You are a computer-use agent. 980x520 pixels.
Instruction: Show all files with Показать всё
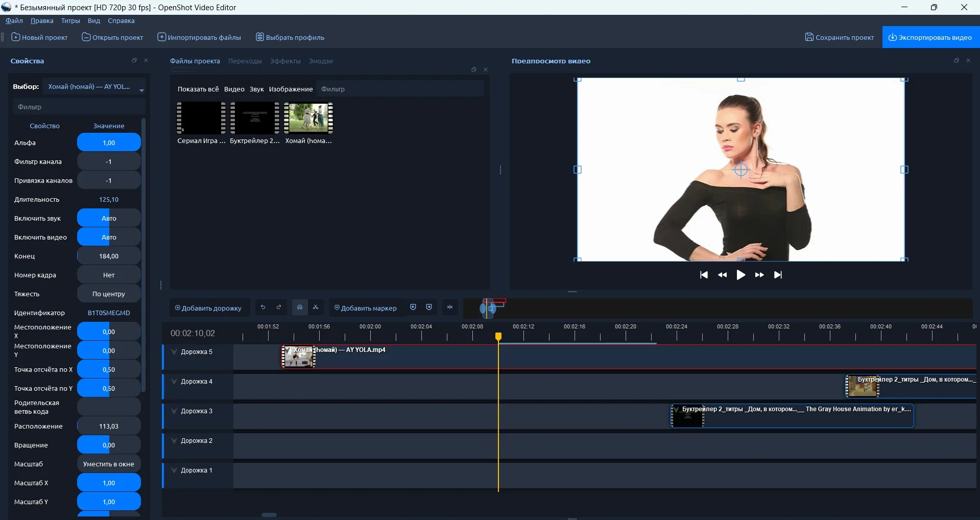pos(198,89)
